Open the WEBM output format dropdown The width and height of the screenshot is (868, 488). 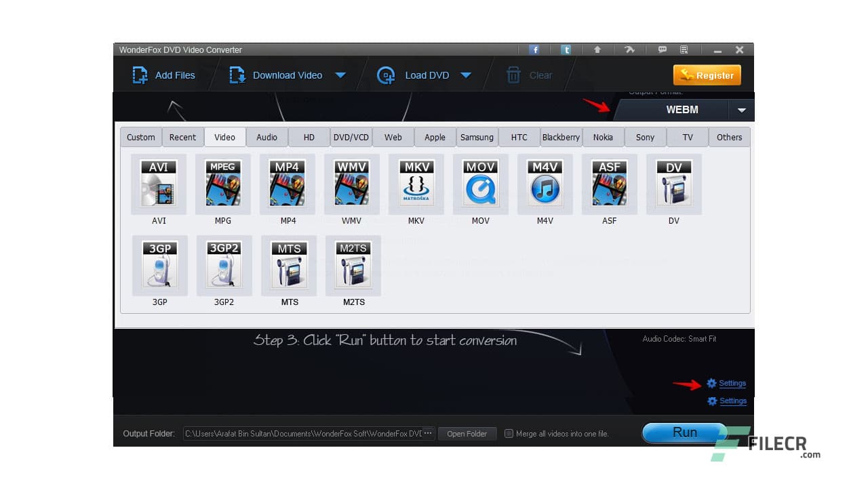(x=741, y=109)
